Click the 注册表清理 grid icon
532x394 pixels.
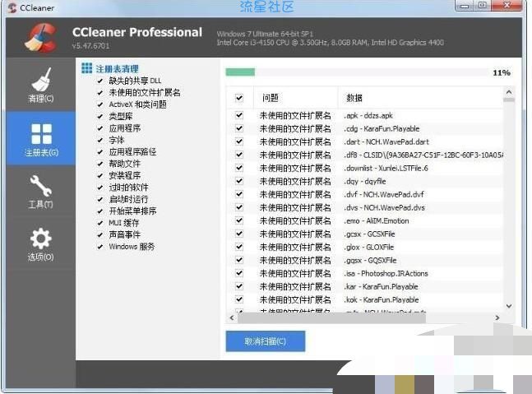[x=87, y=68]
